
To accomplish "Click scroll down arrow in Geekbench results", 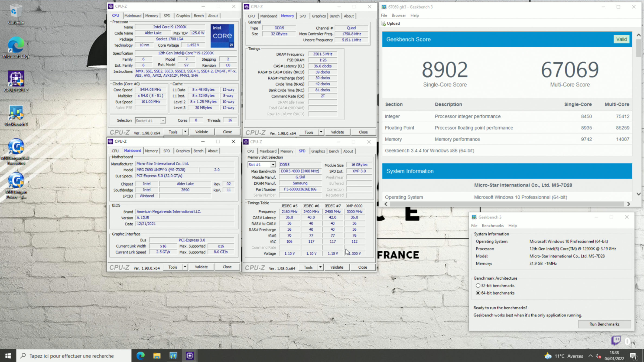I will 638,194.
